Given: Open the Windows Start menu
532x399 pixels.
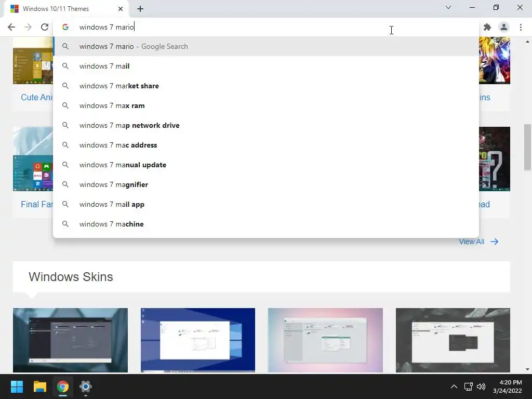Looking at the screenshot, I should (x=17, y=387).
